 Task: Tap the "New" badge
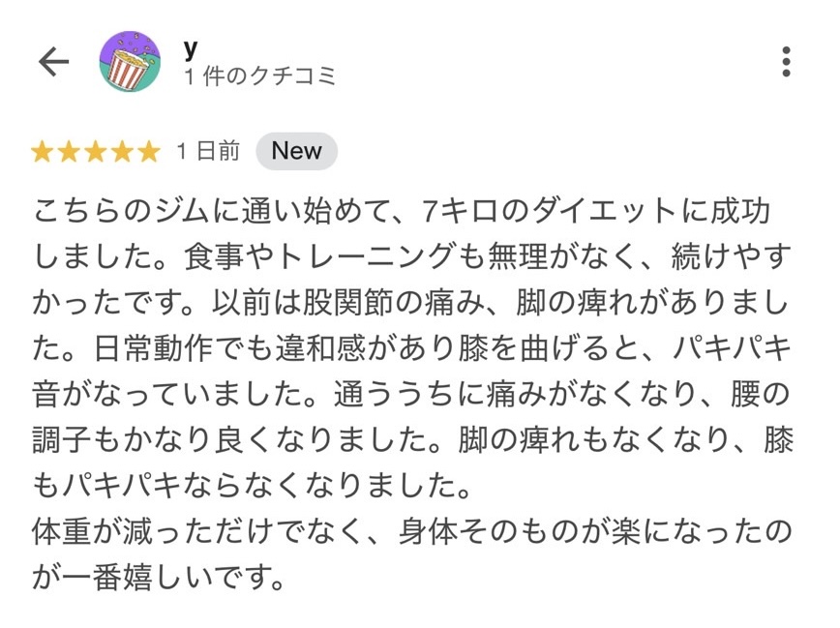point(296,152)
